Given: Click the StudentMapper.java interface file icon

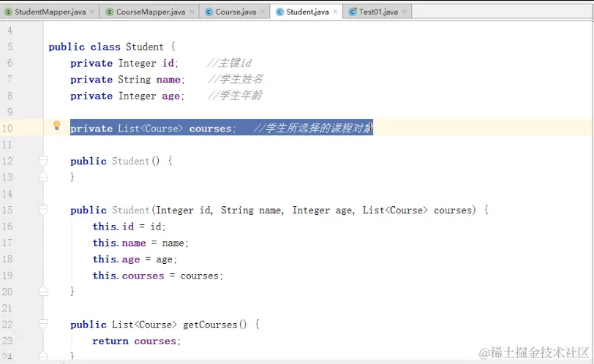Looking at the screenshot, I should (8, 12).
